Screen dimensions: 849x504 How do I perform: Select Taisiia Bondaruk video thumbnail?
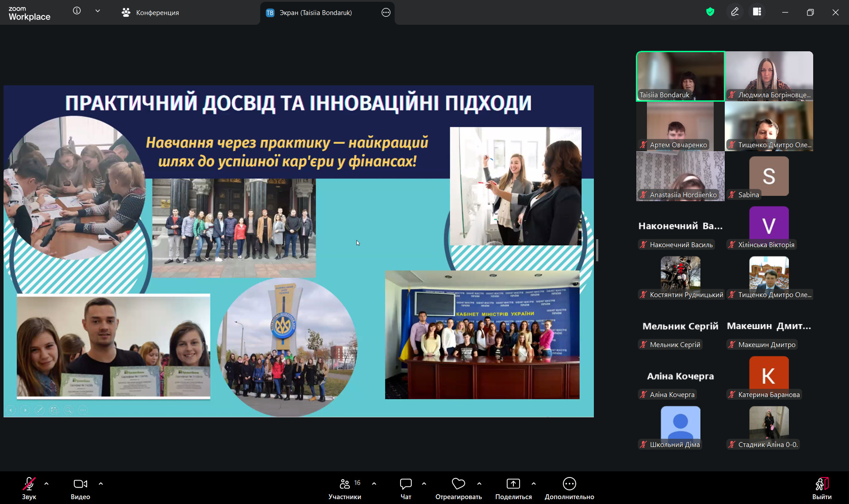(680, 76)
